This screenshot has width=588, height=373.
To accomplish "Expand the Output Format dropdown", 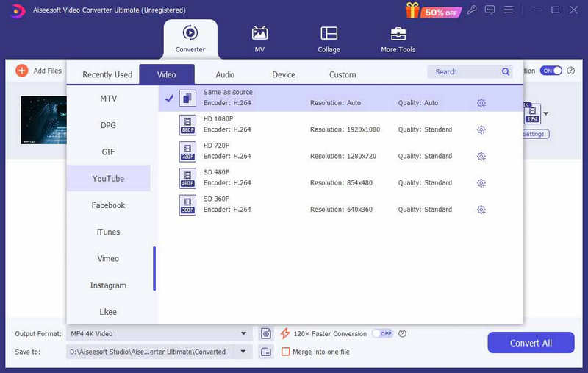I will click(243, 333).
